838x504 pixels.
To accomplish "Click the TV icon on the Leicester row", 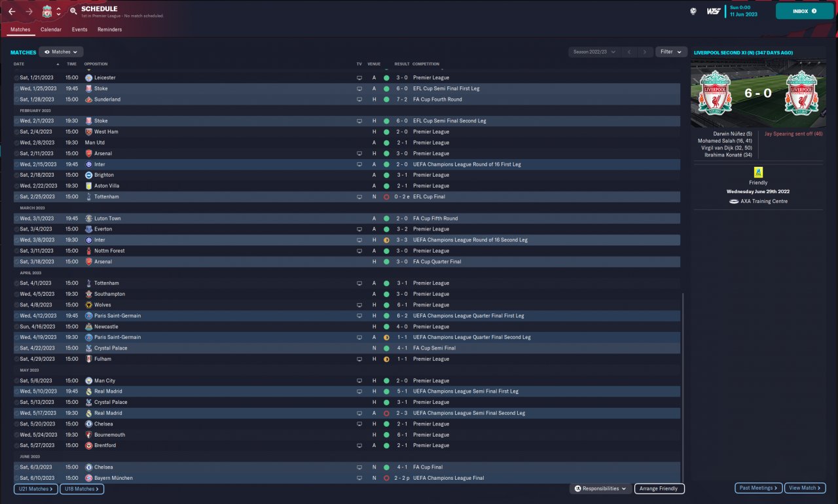I will 359,78.
